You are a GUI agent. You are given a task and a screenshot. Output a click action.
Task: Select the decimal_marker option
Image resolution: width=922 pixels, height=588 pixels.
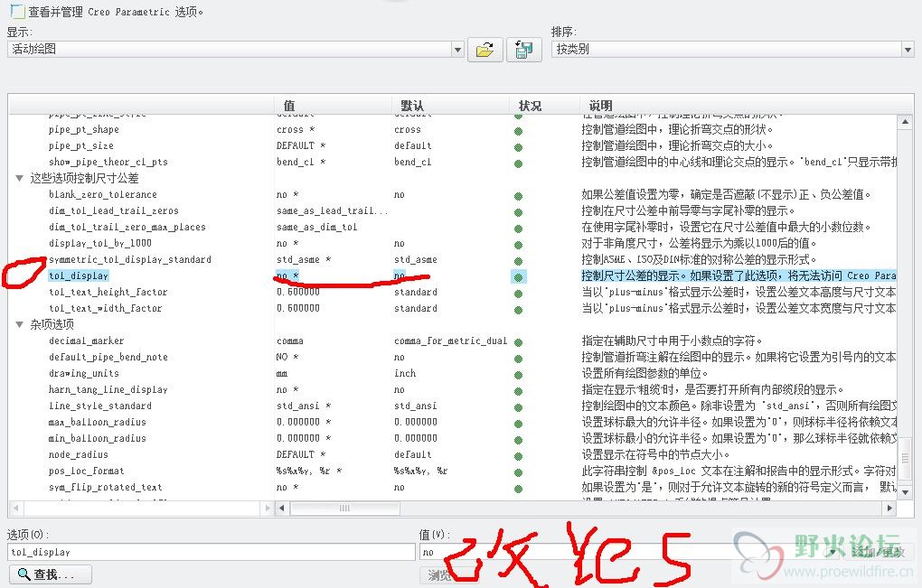pyautogui.click(x=87, y=341)
